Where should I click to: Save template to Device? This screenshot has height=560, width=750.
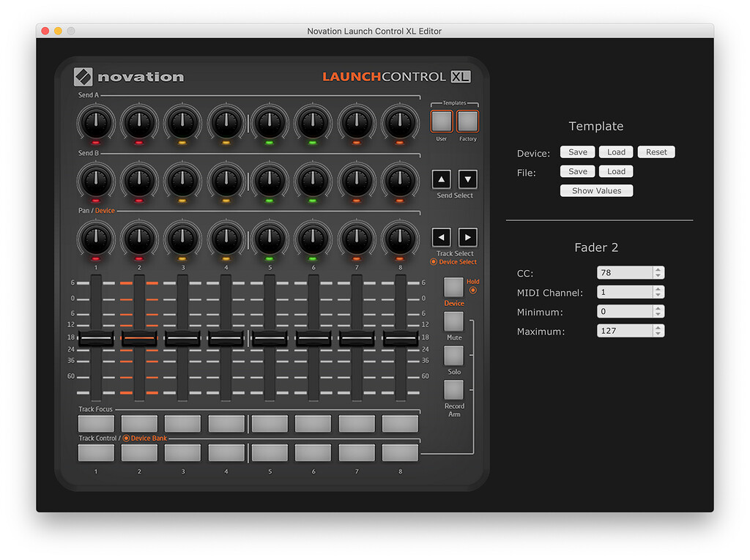[577, 152]
